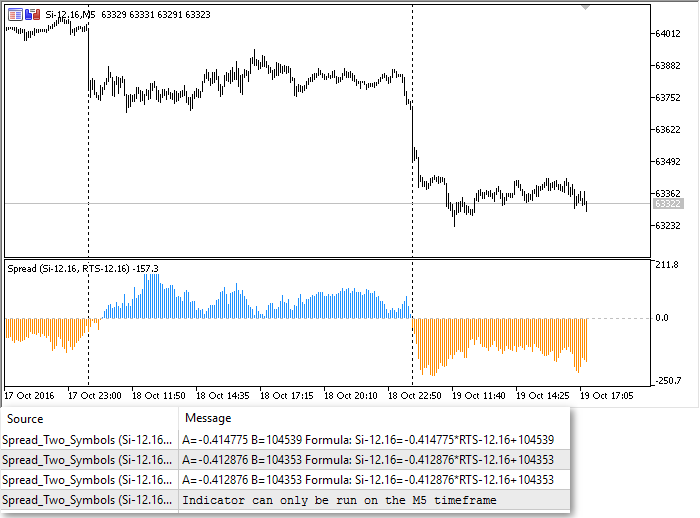Click the time label 19 Oct 14:25

542,396
